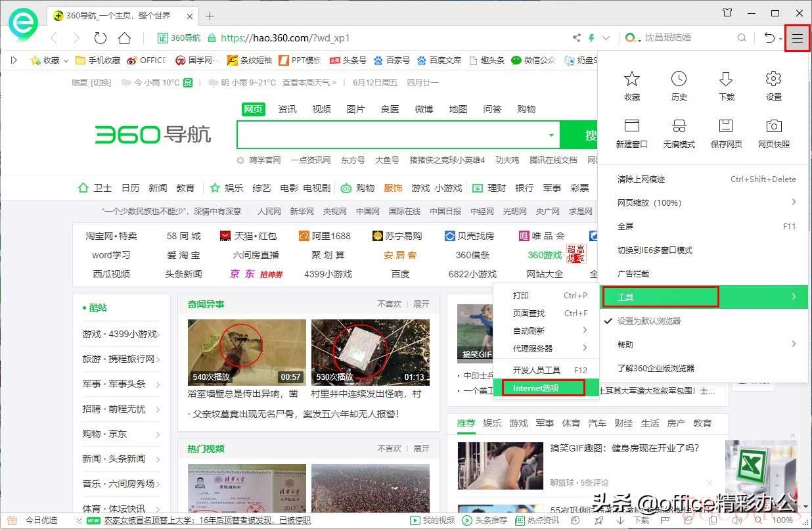The image size is (812, 529).
Task: Select 打印 in tools submenu
Action: point(547,295)
